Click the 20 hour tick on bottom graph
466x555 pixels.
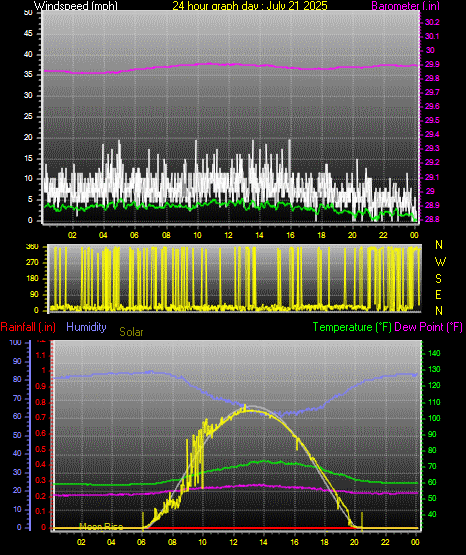tap(354, 542)
